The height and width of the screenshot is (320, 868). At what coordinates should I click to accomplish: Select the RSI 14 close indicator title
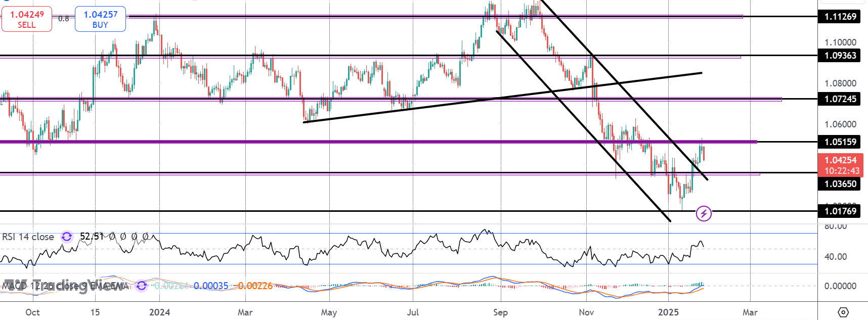[28, 237]
